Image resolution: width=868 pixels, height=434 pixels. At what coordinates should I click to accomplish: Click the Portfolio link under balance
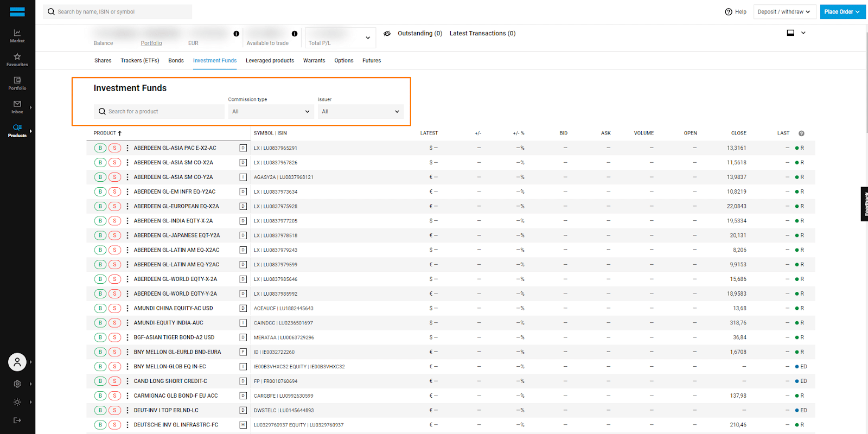[x=151, y=43]
